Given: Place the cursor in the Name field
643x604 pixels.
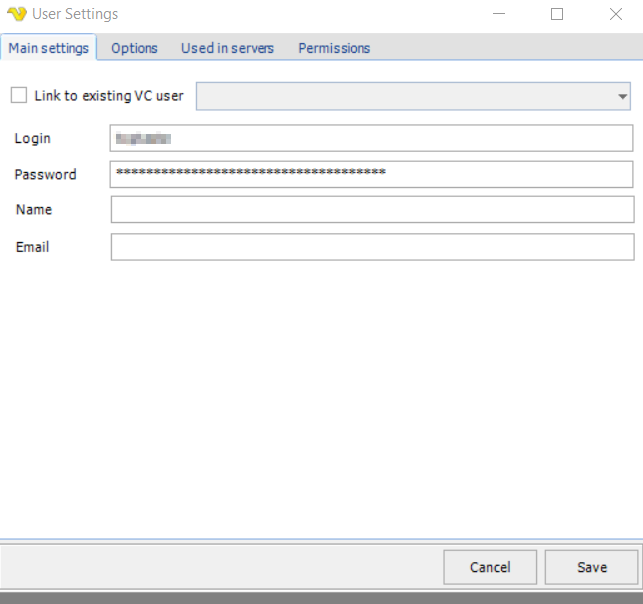Looking at the screenshot, I should coord(372,209).
